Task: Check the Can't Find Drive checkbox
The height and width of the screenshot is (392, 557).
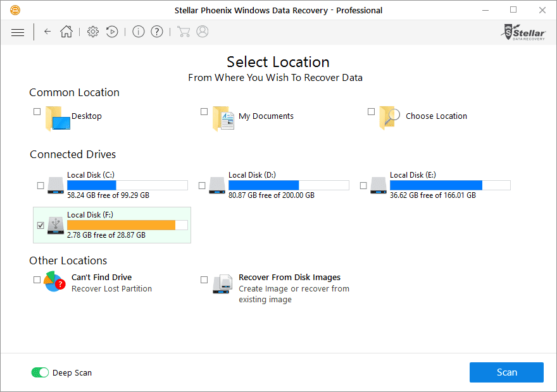Action: (x=37, y=280)
